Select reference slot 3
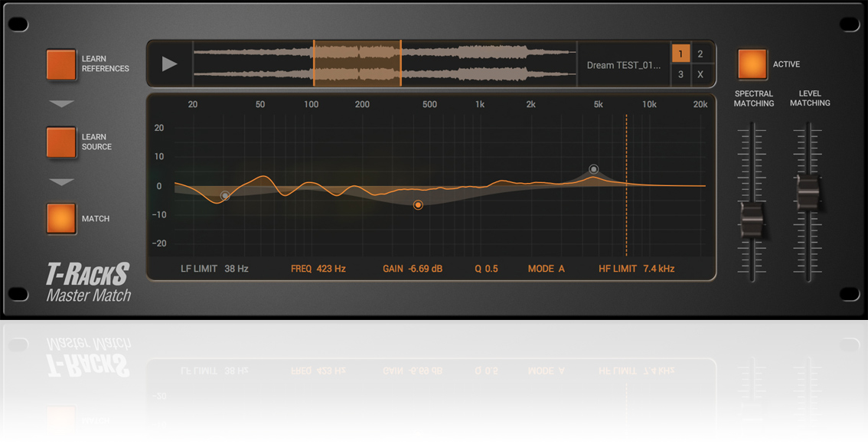The width and height of the screenshot is (868, 444). pos(681,74)
